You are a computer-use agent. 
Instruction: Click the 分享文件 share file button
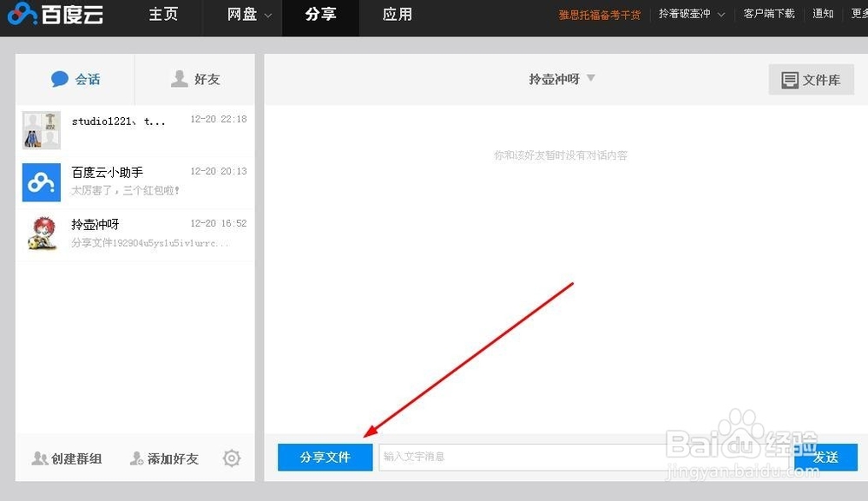click(x=325, y=457)
